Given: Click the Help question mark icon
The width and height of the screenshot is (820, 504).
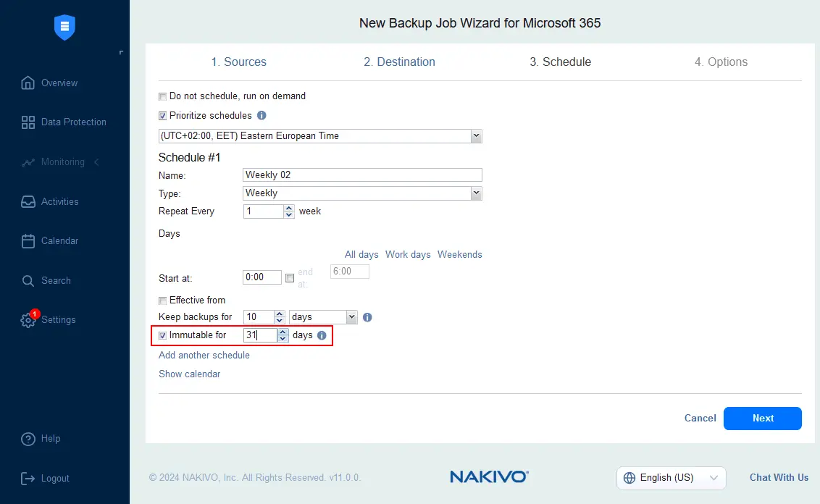Looking at the screenshot, I should click(x=28, y=439).
